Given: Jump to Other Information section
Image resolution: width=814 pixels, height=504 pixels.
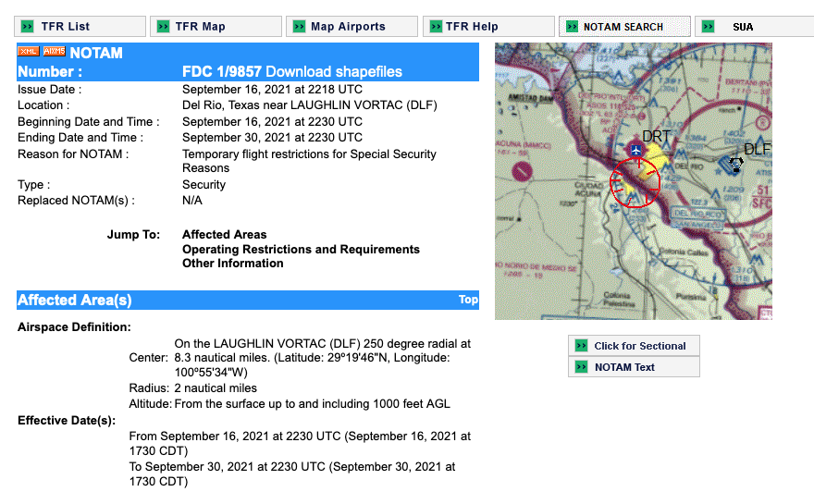Looking at the screenshot, I should coord(232,264).
